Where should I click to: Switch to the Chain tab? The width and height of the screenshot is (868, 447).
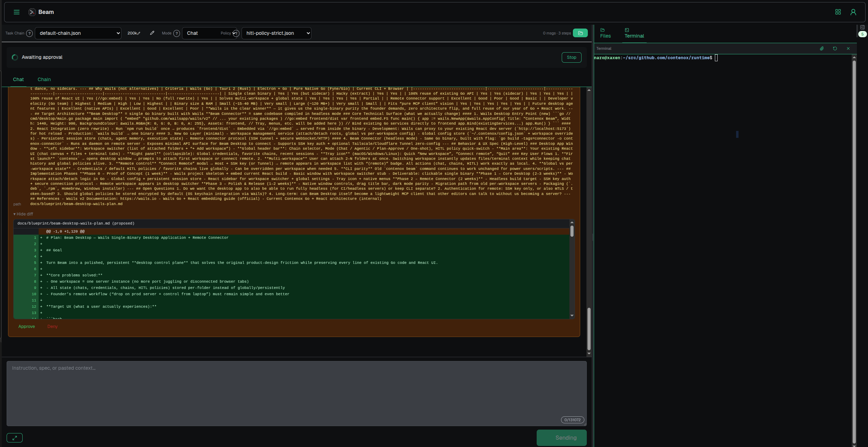[44, 80]
